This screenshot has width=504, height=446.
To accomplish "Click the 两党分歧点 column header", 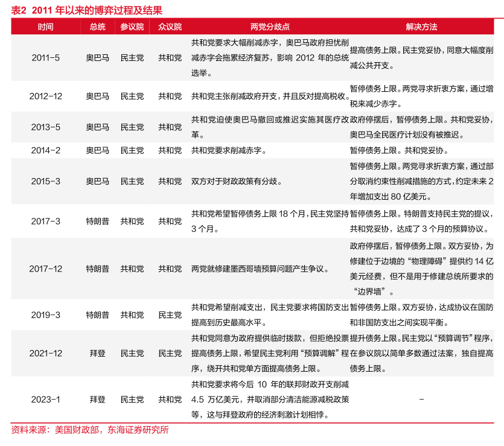I will 270,27.
